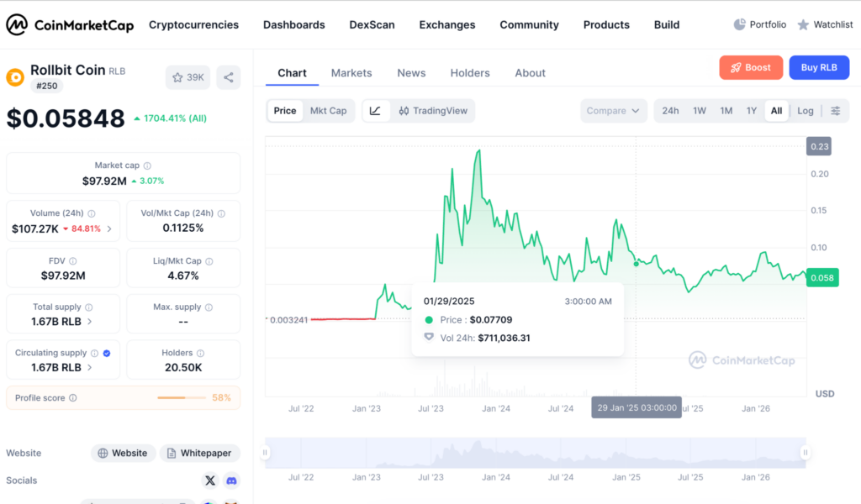861x504 pixels.
Task: Select the Chart tab
Action: click(292, 73)
